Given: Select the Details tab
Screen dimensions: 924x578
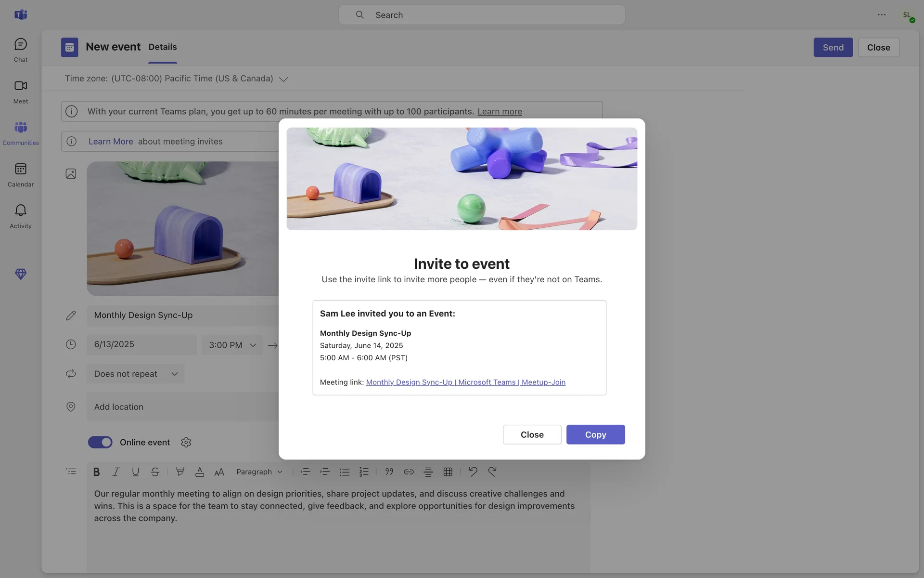Looking at the screenshot, I should tap(162, 47).
